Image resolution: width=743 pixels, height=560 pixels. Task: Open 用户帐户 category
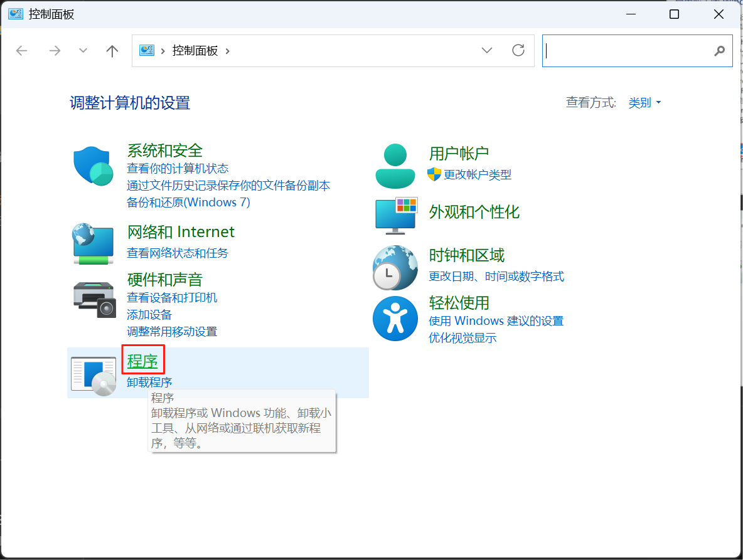(459, 154)
